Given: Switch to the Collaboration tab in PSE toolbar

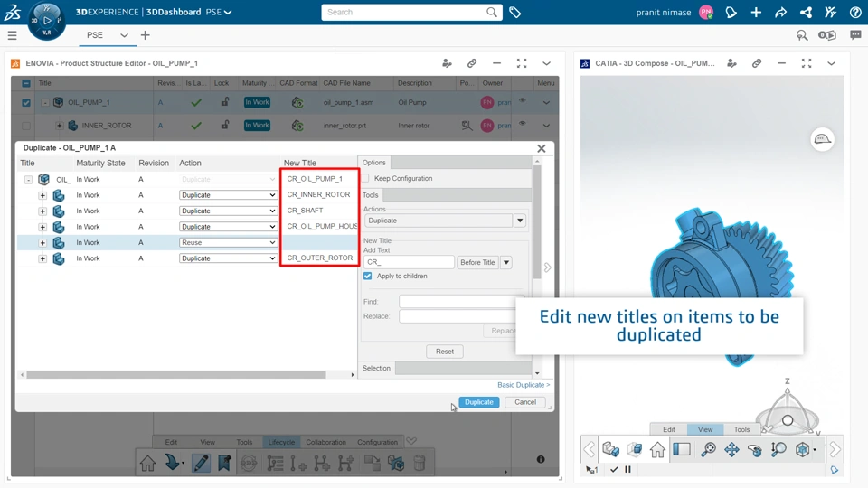Looking at the screenshot, I should 326,442.
